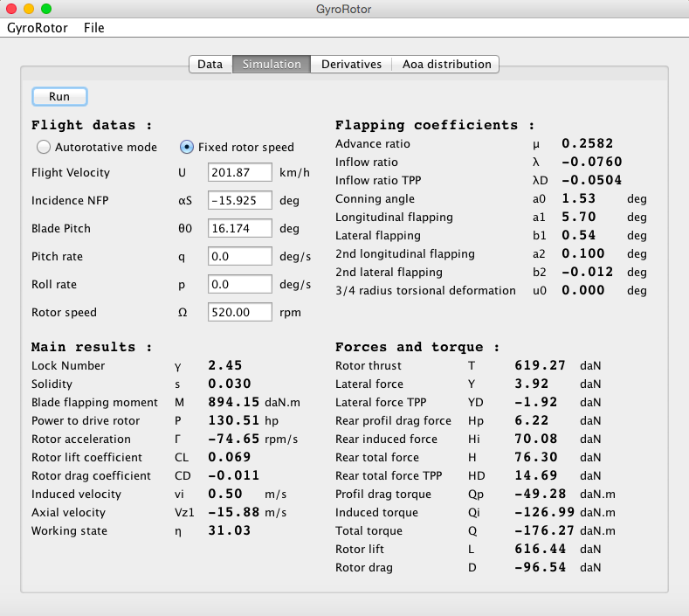Click the Main results heading
689x616 pixels.
(x=92, y=347)
